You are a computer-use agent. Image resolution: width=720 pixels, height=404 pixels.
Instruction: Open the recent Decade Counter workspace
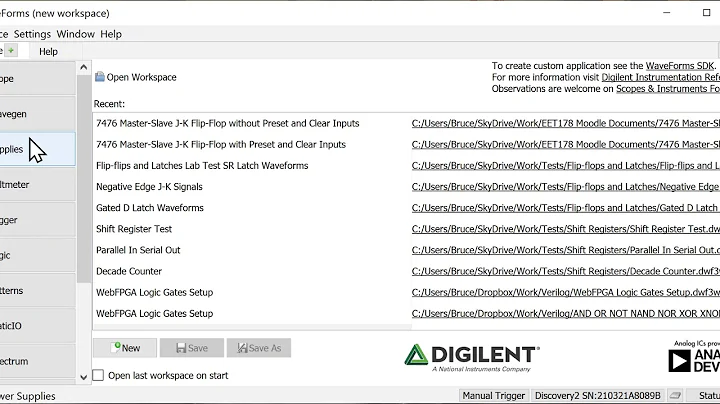tap(129, 271)
